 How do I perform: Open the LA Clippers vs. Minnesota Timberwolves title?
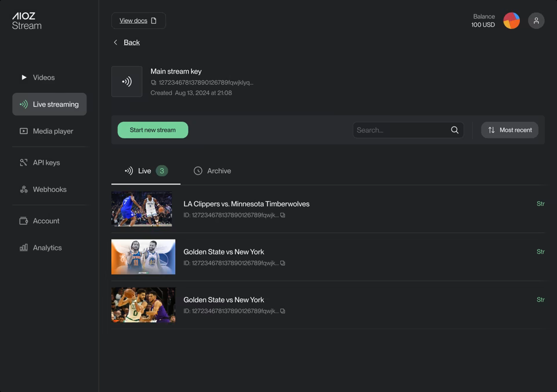[246, 204]
